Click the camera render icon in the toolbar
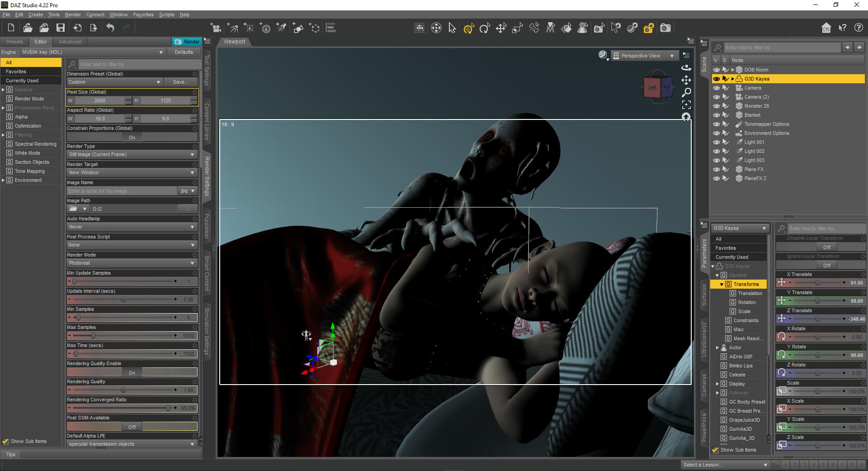This screenshot has height=471, width=868. tap(665, 28)
